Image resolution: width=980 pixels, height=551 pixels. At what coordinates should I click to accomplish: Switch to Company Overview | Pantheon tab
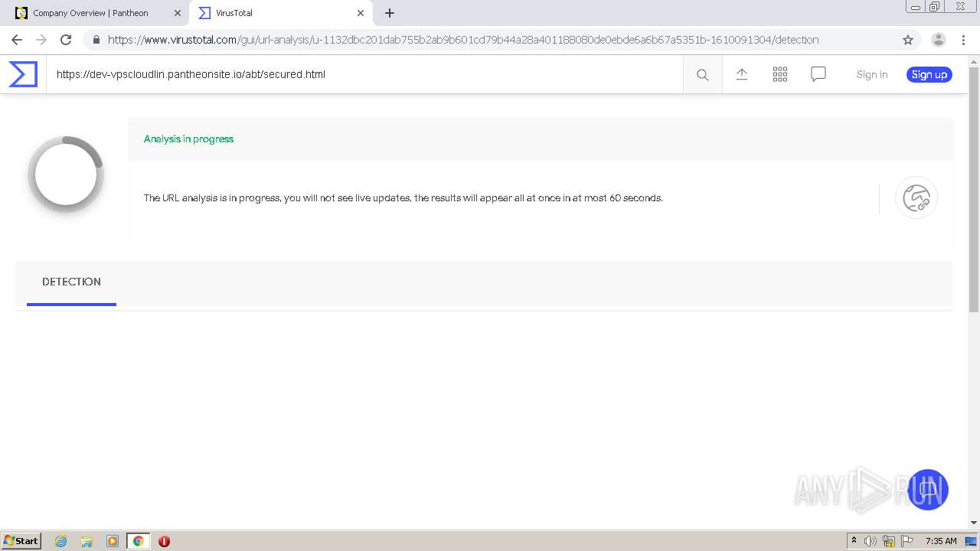coord(96,13)
